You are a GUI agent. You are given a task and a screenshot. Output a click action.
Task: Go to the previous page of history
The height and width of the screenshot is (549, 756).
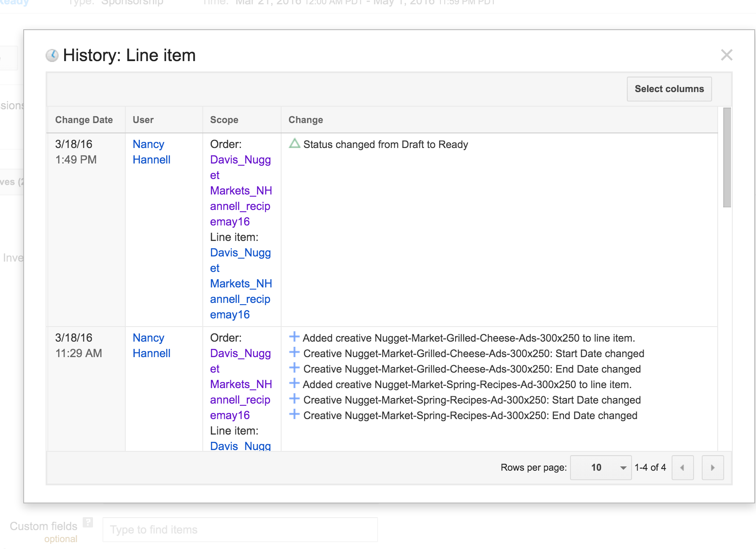pos(682,468)
